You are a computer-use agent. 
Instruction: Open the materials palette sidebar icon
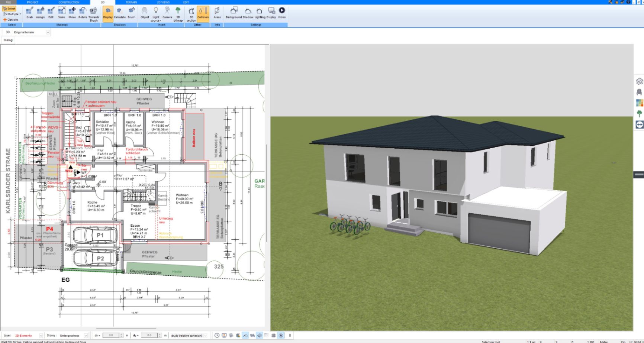[640, 103]
